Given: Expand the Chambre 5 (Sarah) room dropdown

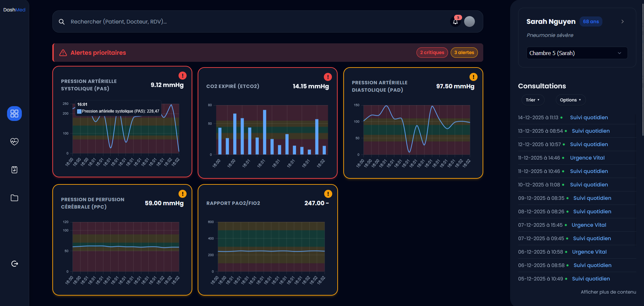Looking at the screenshot, I should click(x=577, y=53).
